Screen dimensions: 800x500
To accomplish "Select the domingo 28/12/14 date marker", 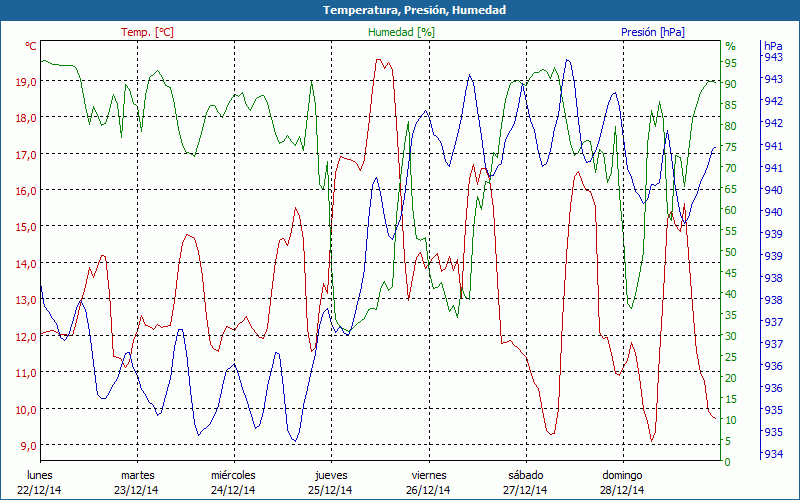I will click(x=622, y=482).
